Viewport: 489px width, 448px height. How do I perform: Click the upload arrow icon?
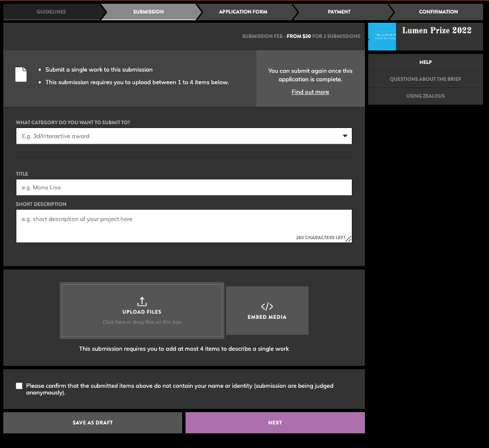142,302
